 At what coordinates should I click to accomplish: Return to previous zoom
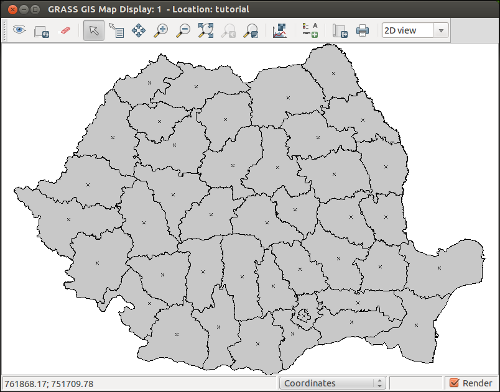click(x=228, y=31)
